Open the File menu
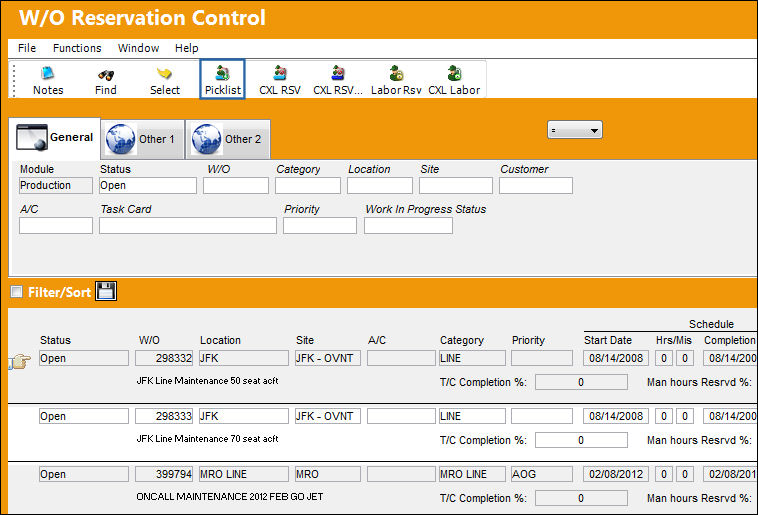758x515 pixels. click(27, 48)
